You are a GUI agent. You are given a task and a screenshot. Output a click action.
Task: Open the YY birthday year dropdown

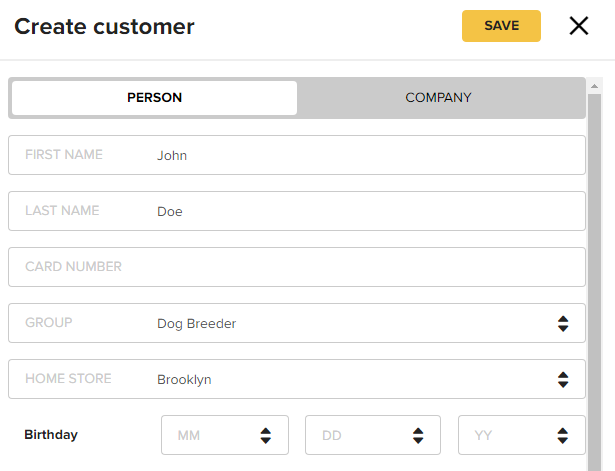[522, 435]
